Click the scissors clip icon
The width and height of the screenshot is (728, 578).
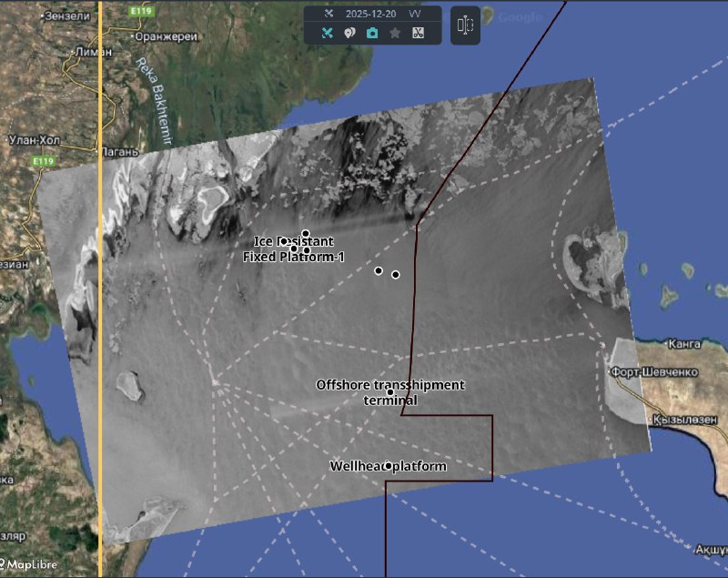coord(418,33)
